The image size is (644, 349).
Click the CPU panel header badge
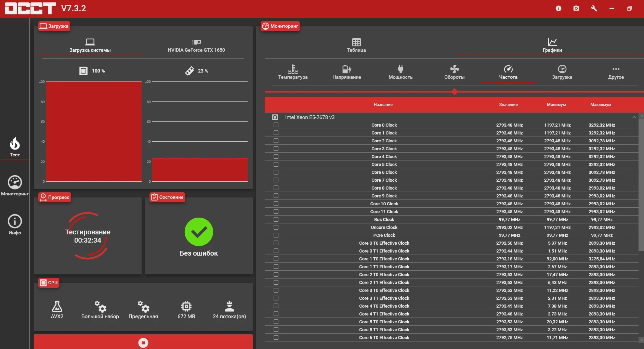[49, 283]
